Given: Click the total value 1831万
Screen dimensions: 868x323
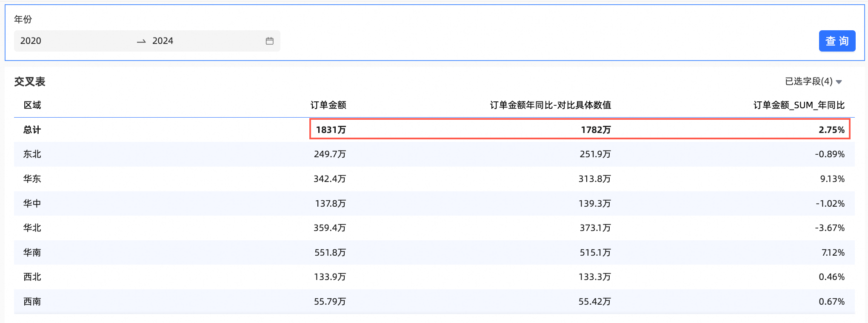Looking at the screenshot, I should [x=331, y=130].
